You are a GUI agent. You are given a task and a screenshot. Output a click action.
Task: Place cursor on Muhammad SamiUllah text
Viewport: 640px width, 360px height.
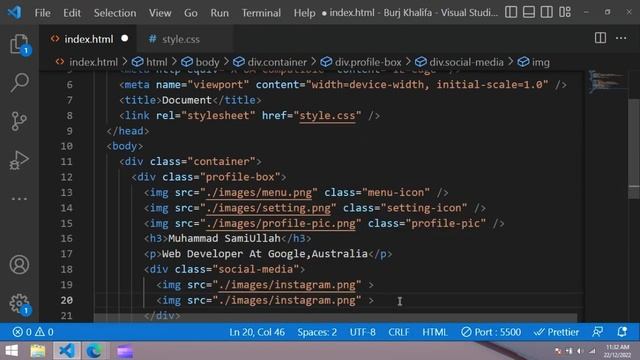pos(224,238)
